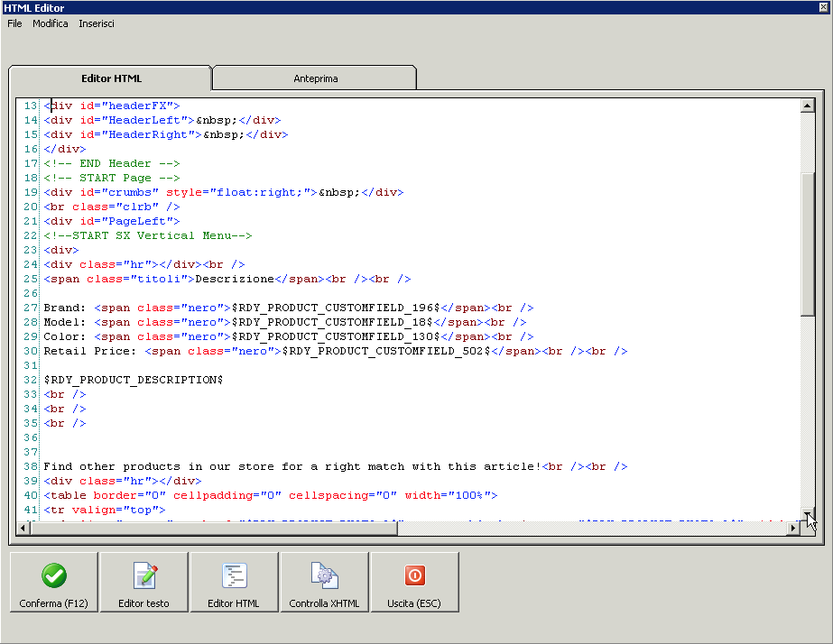The image size is (833, 644).
Task: Place cursor on the $RDY_PRODUCT_DESCRIPTION$ line
Action: tap(134, 381)
